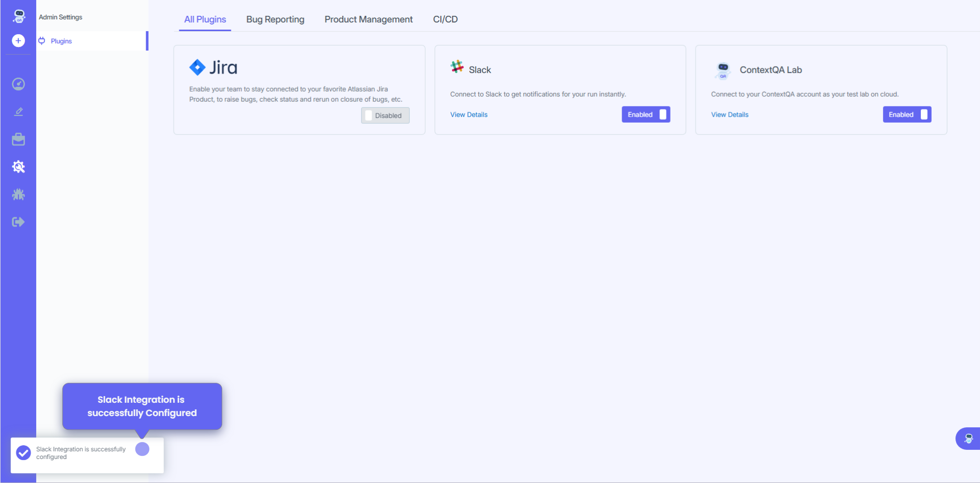Click the logout arrow icon in sidebar

(x=18, y=222)
